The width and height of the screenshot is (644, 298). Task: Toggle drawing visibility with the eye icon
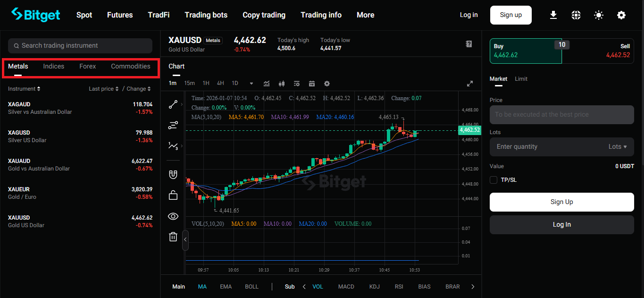coord(173,216)
